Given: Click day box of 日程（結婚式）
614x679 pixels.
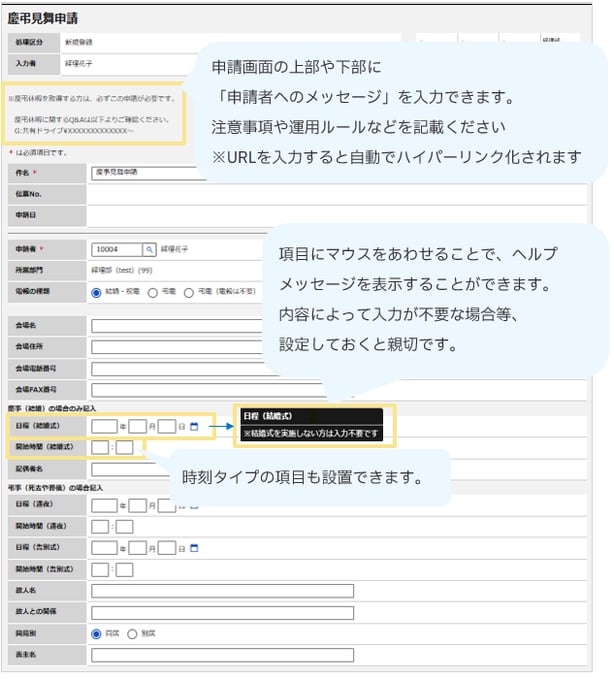Looking at the screenshot, I should click(167, 427).
